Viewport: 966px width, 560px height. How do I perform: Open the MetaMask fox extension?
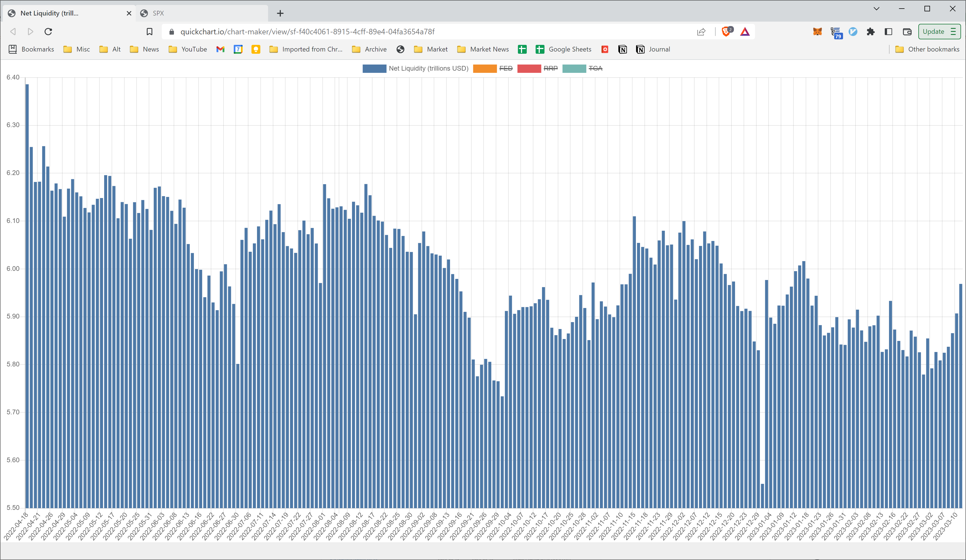[x=817, y=31]
